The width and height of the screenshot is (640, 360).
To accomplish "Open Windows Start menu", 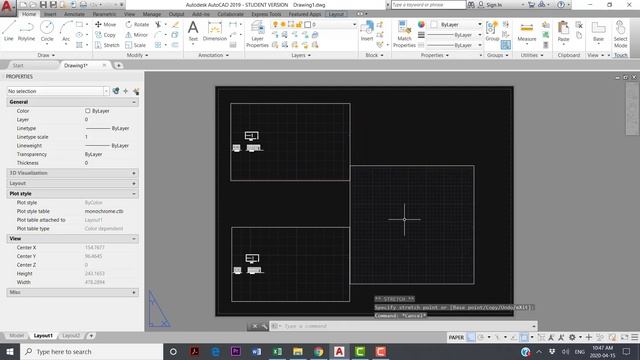I will coord(10,351).
